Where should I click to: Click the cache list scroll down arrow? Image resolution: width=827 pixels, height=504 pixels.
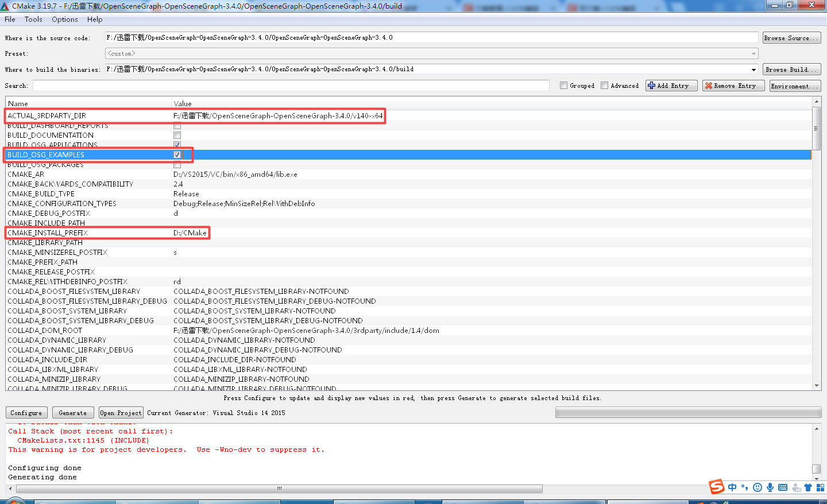817,386
